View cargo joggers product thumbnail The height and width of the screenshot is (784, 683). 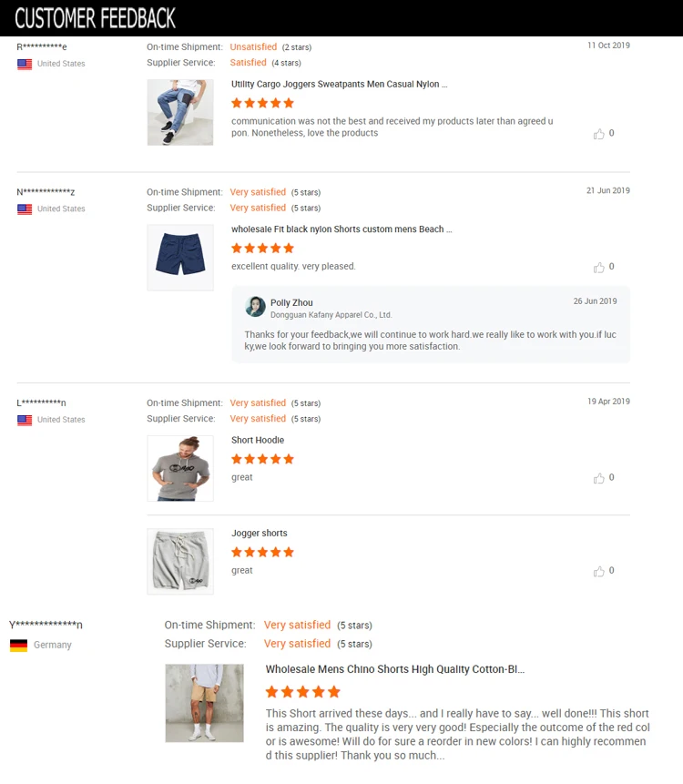[180, 112]
